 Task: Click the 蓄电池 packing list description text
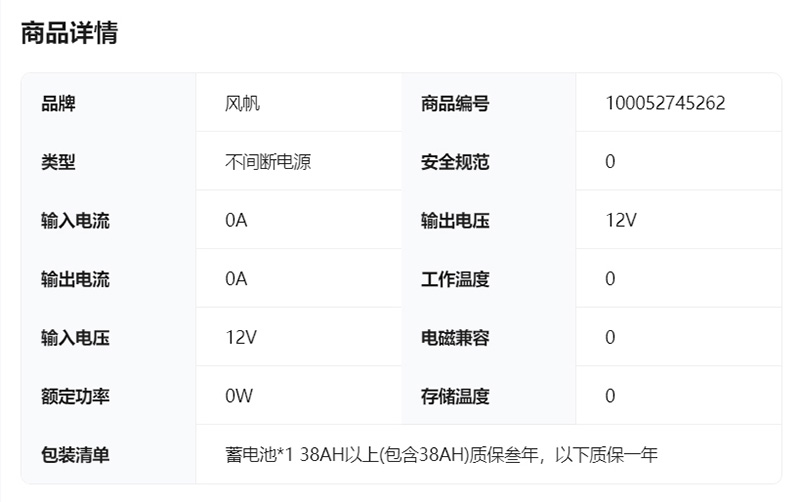(441, 455)
